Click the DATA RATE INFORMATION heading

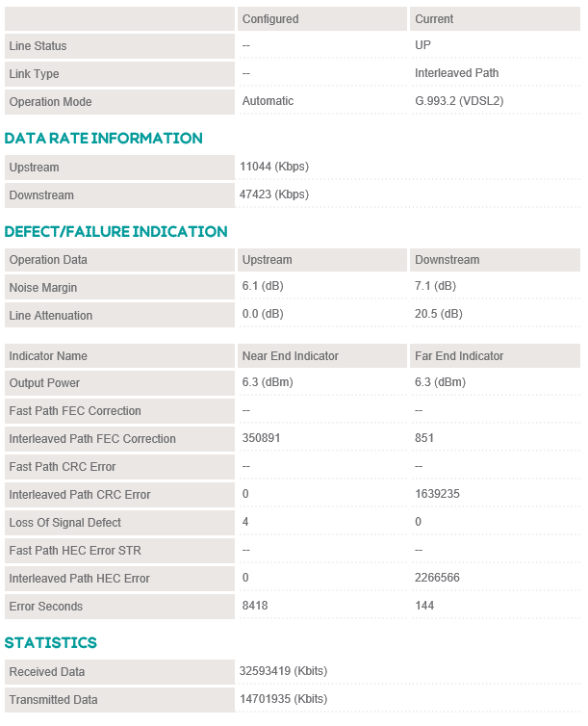coord(104,139)
